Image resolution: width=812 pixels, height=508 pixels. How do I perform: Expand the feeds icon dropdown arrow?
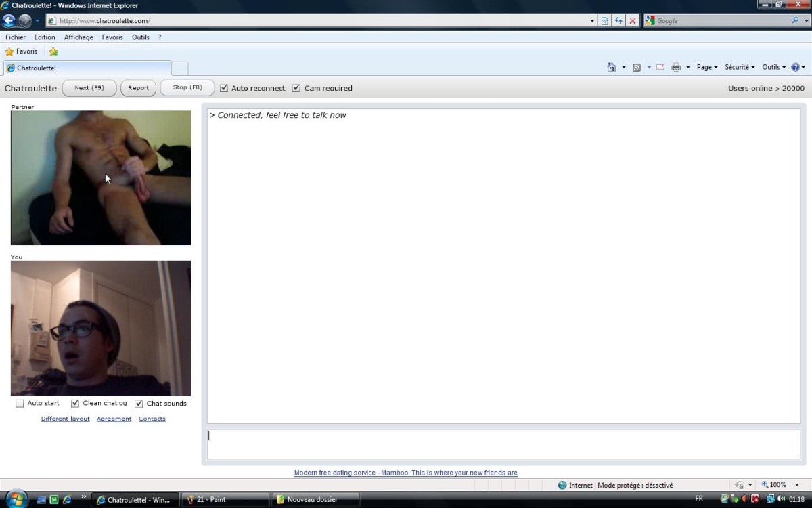649,67
